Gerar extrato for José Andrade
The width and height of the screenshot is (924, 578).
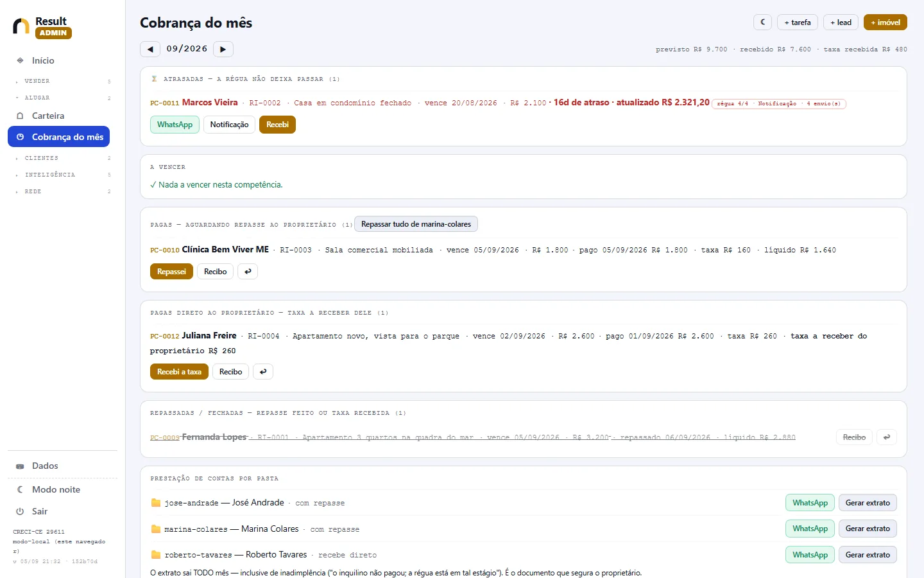[868, 503]
